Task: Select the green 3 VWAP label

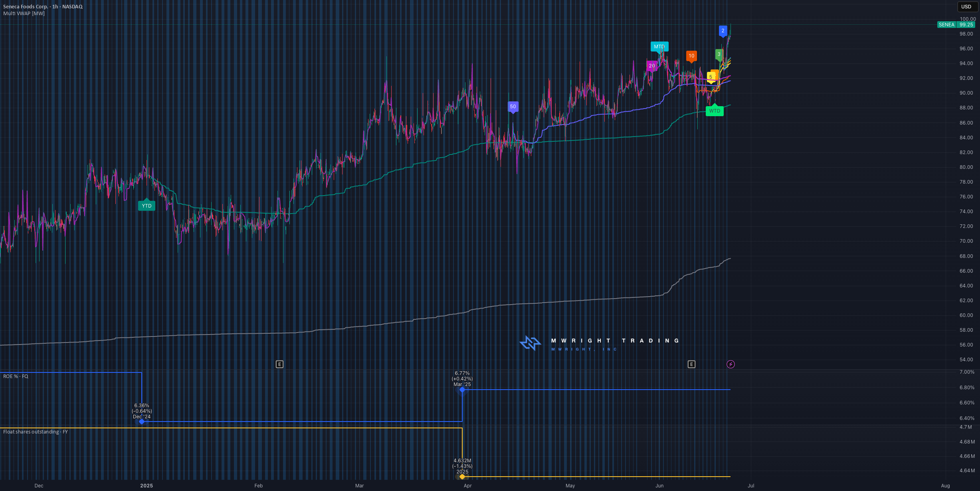Action: click(719, 54)
